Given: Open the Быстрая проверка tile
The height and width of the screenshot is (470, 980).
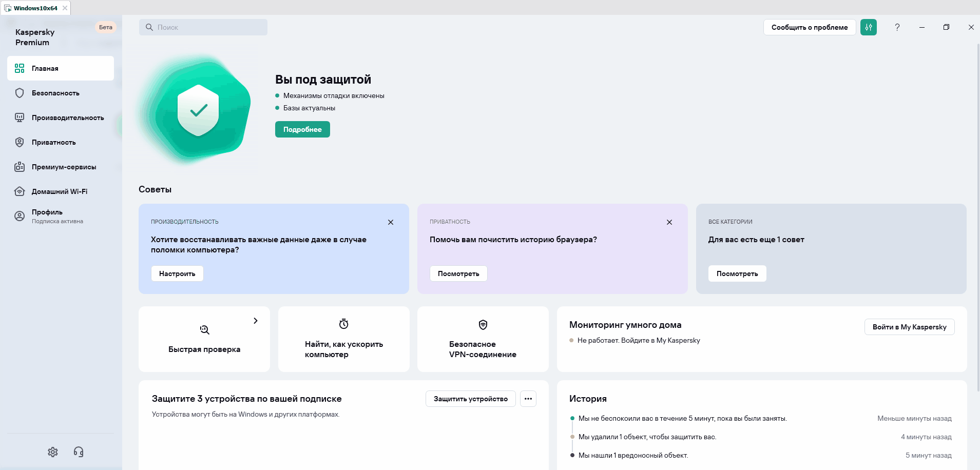Looking at the screenshot, I should [204, 339].
